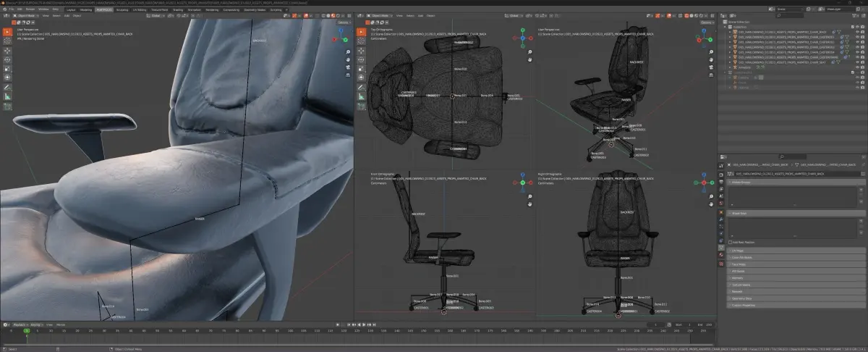This screenshot has width=868, height=352.
Task: Click the pan hand icon in left viewport
Action: click(348, 59)
